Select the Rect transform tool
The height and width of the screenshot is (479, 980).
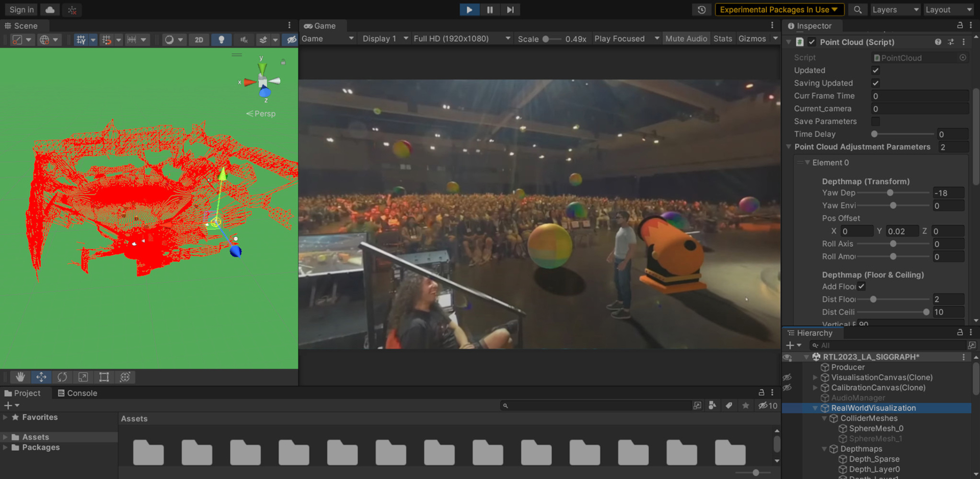(104, 377)
